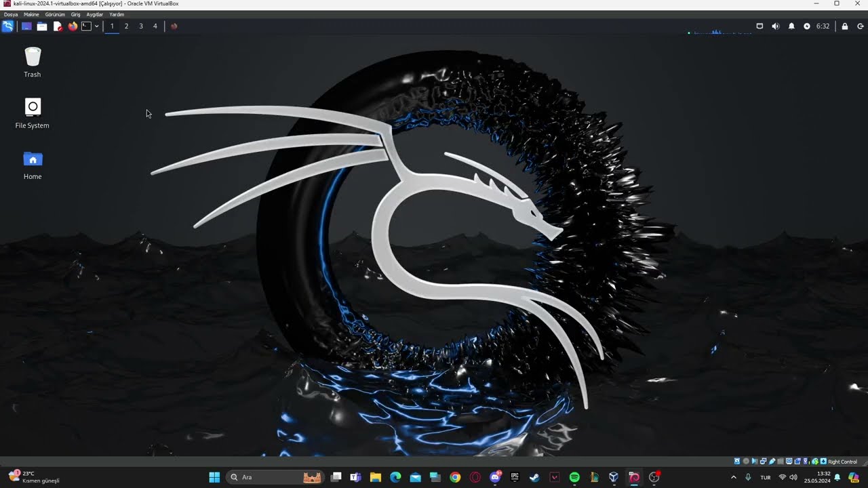Launch Google Chrome from taskbar
The image size is (868, 488).
point(455,477)
